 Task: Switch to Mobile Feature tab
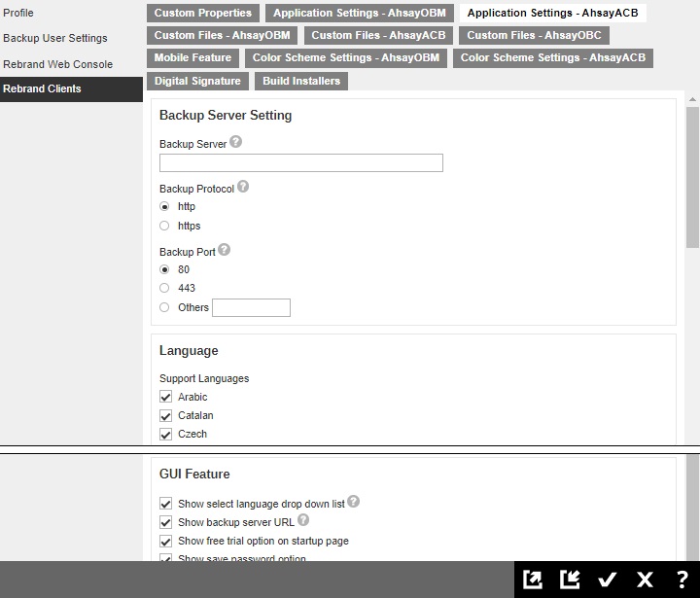192,57
